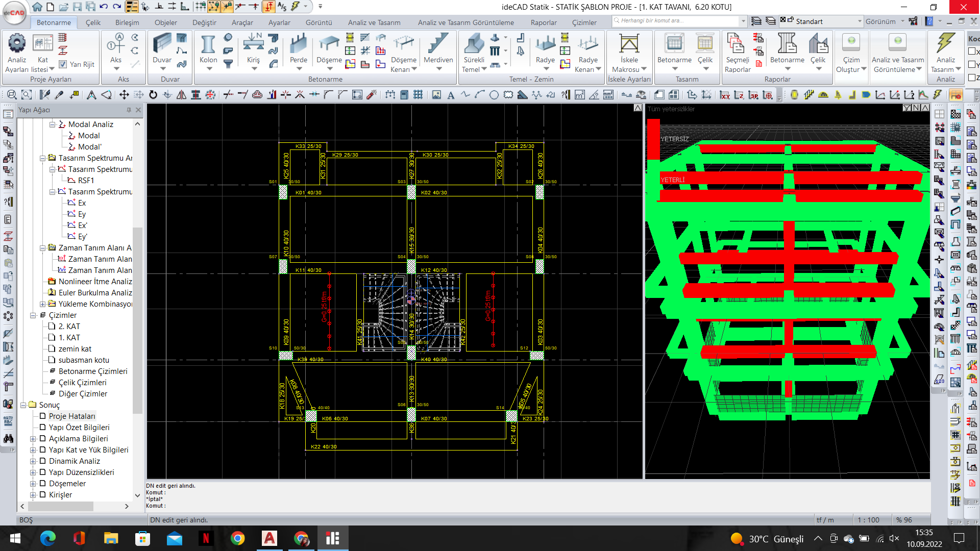This screenshot has height=551, width=980.
Task: Toggle the Yarı Rijit checkbox
Action: 63,64
